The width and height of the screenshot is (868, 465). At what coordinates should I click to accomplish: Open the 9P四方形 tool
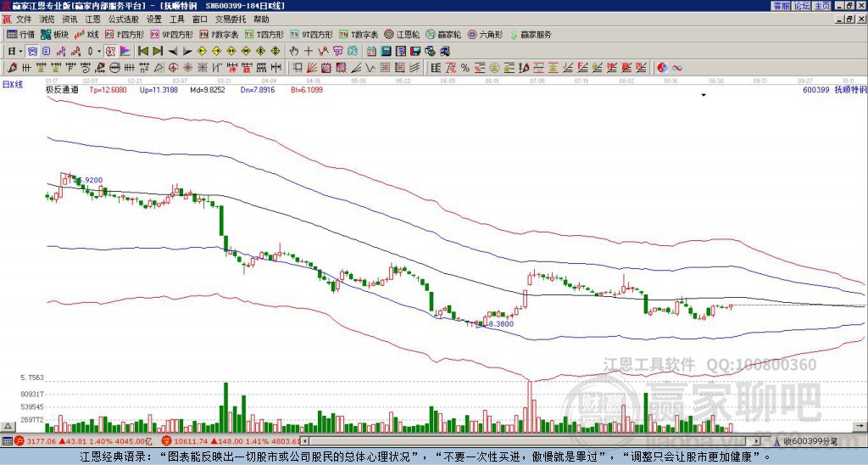pos(171,34)
